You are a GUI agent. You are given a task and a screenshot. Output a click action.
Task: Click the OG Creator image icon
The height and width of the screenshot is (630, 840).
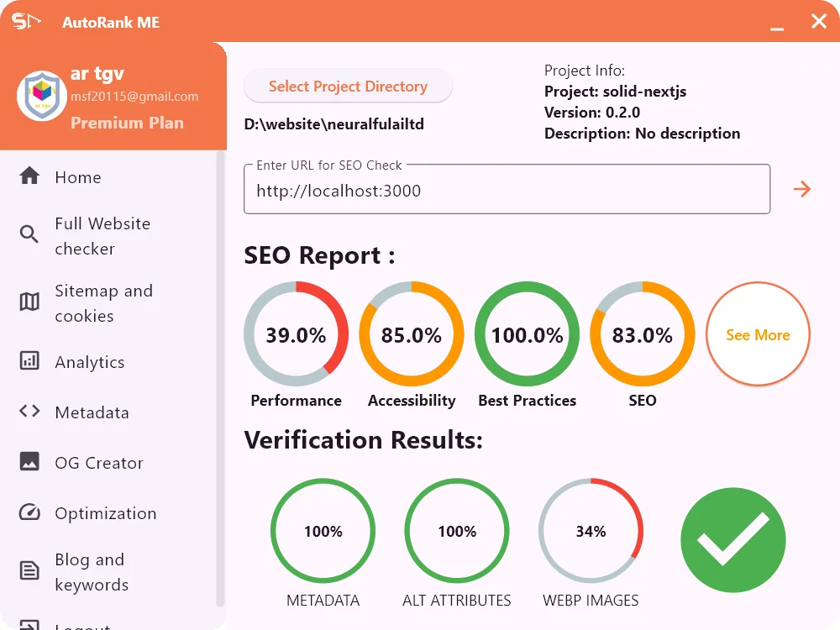tap(28, 462)
